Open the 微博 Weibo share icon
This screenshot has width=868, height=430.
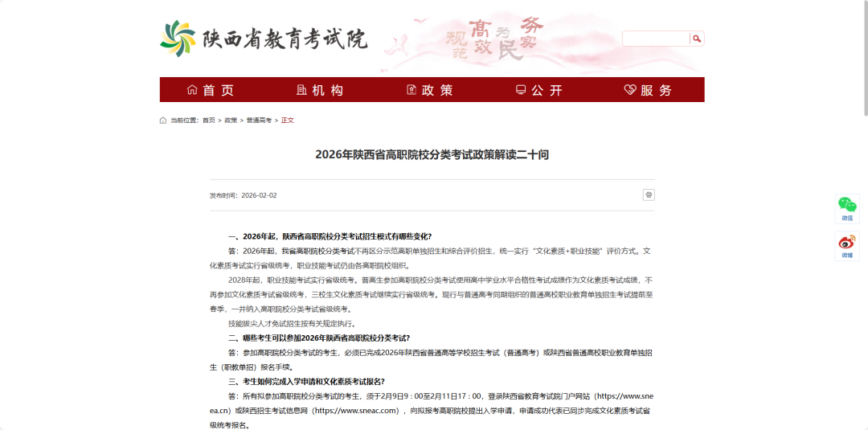pos(847,246)
